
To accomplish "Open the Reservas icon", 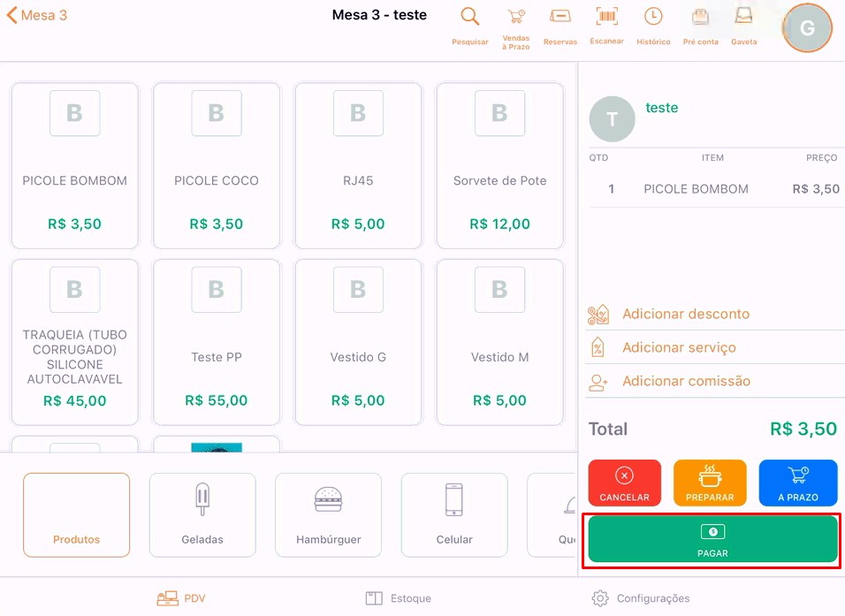I will coord(560,26).
